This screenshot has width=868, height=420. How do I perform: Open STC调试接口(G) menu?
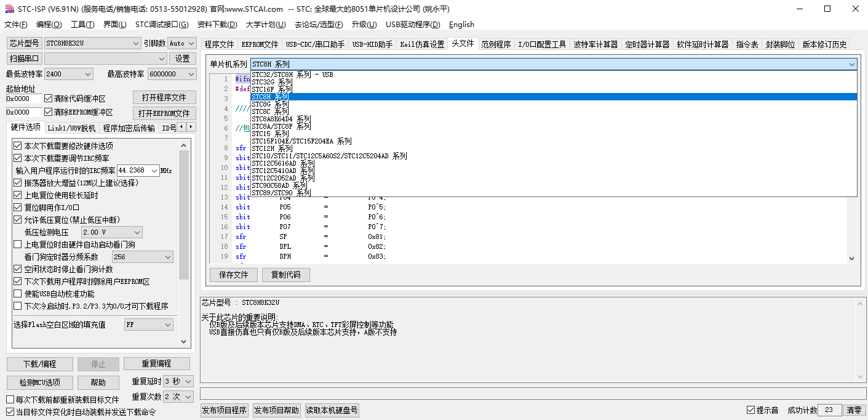[162, 25]
